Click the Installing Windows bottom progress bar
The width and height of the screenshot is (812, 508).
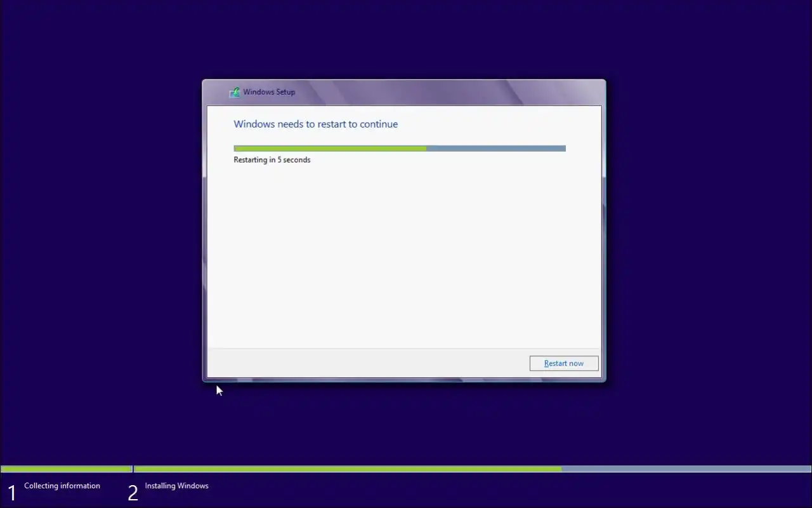coord(473,469)
